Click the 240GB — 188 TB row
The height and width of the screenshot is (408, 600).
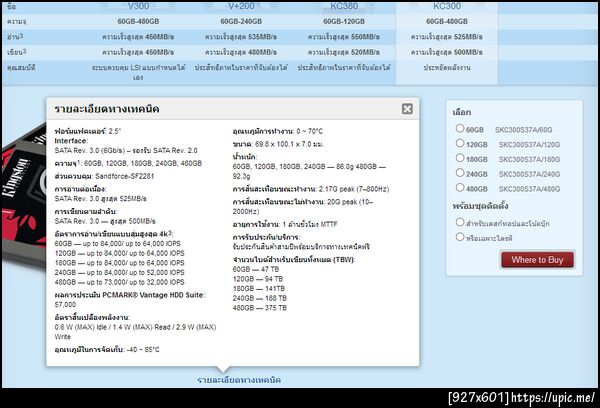[x=259, y=298]
